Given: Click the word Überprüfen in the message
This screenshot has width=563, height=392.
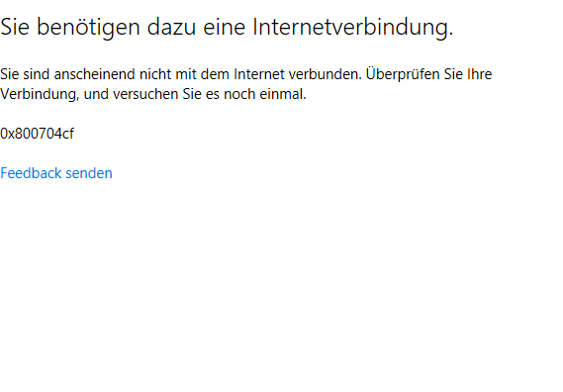Looking at the screenshot, I should click(x=403, y=74).
